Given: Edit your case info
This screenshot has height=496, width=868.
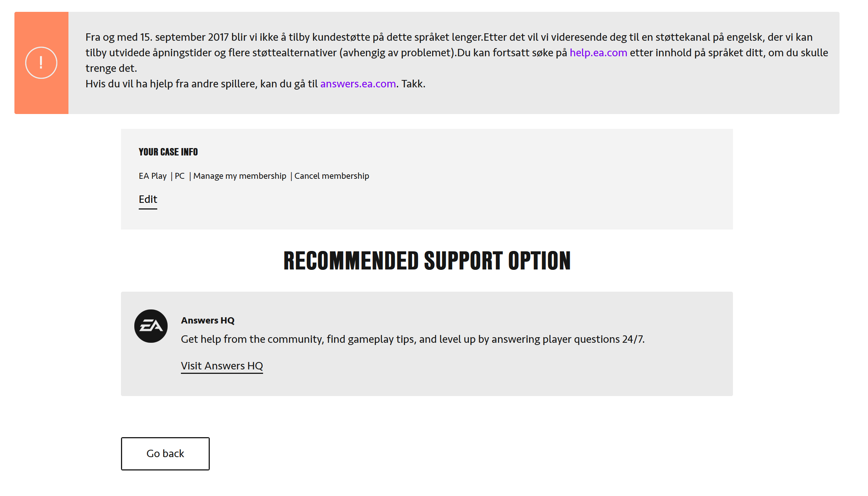Looking at the screenshot, I should [148, 200].
